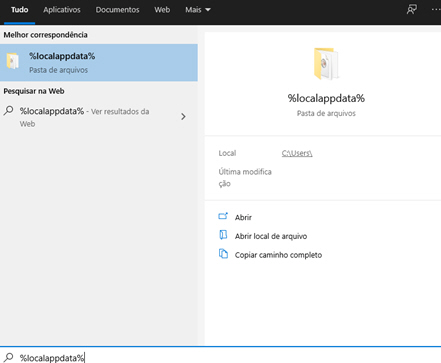The width and height of the screenshot is (441, 363).
Task: Click the copy path icon
Action: (x=223, y=254)
